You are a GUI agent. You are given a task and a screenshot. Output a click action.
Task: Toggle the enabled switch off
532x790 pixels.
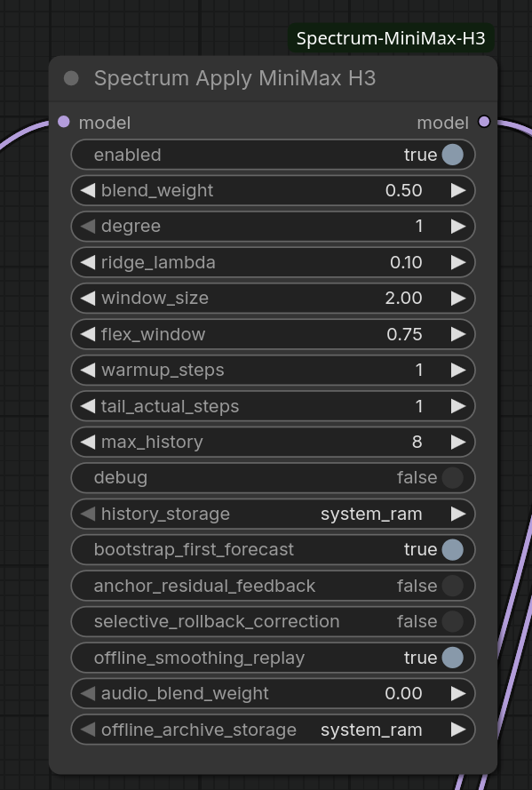[x=452, y=155]
